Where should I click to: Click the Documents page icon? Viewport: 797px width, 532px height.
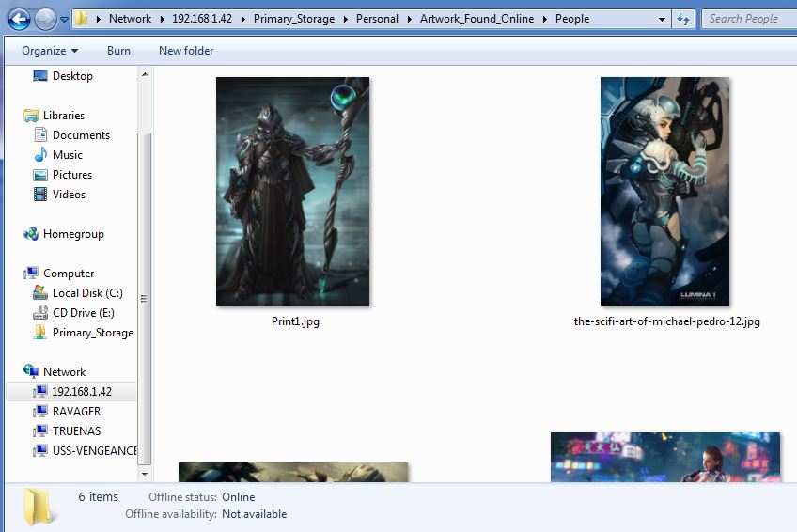coord(40,135)
